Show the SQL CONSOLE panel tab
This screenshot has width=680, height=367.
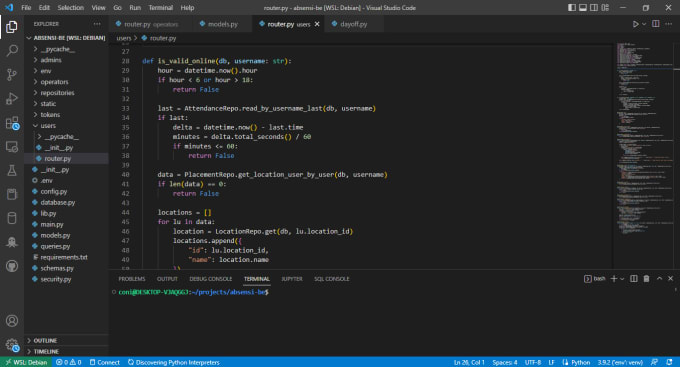pyautogui.click(x=332, y=279)
